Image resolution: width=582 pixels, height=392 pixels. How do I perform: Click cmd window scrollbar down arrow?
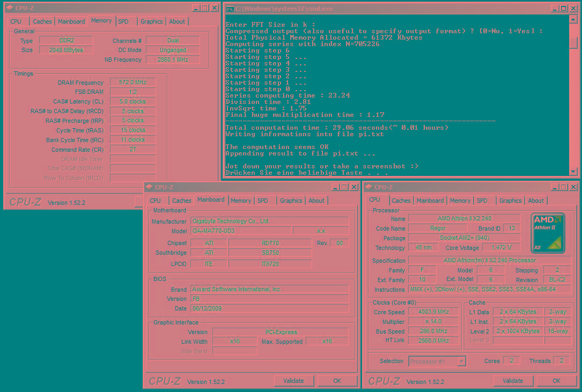(x=573, y=171)
